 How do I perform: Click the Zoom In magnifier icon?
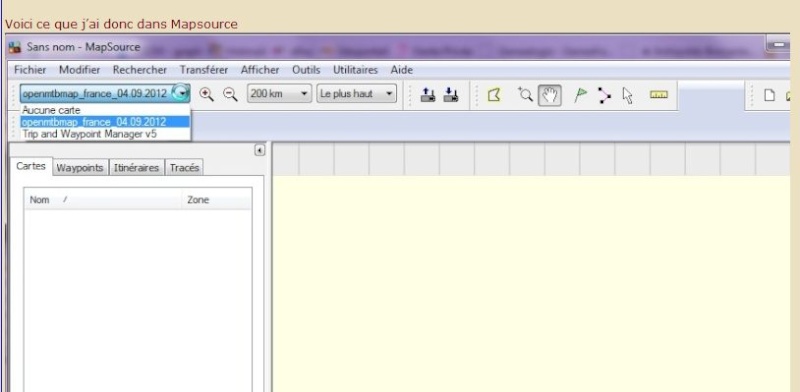(x=206, y=94)
